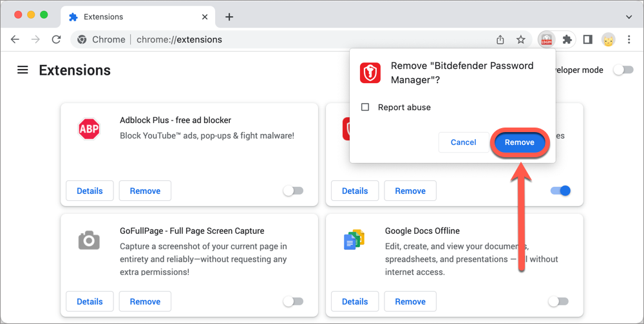Viewport: 644px width, 324px height.
Task: Click the Adblock Plus ABP icon
Action: pos(89,129)
